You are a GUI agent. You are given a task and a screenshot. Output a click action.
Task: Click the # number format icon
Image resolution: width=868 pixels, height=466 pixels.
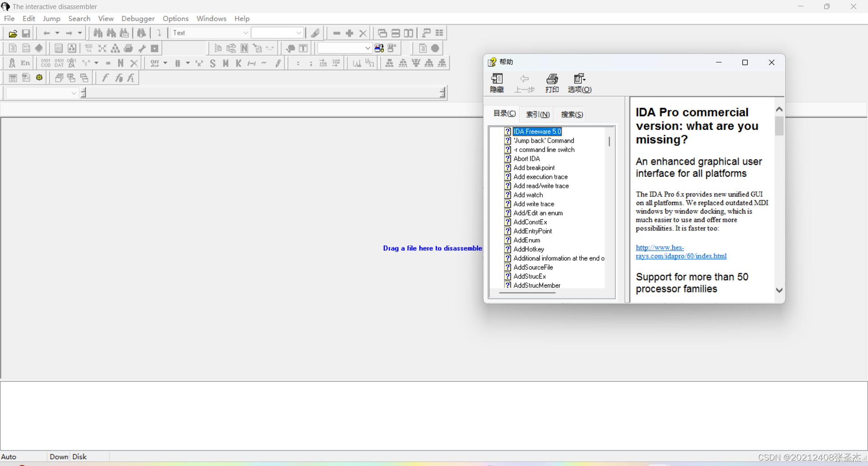(178, 63)
